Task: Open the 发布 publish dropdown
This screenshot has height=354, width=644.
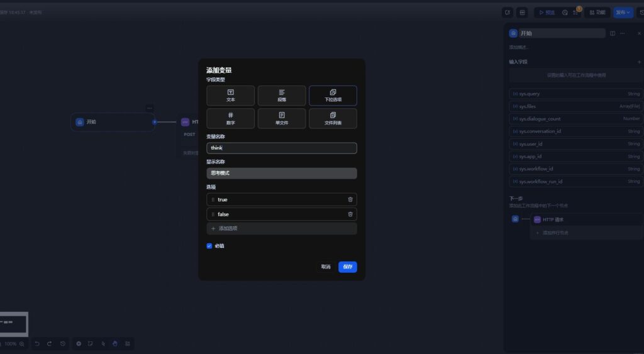Action: click(623, 13)
